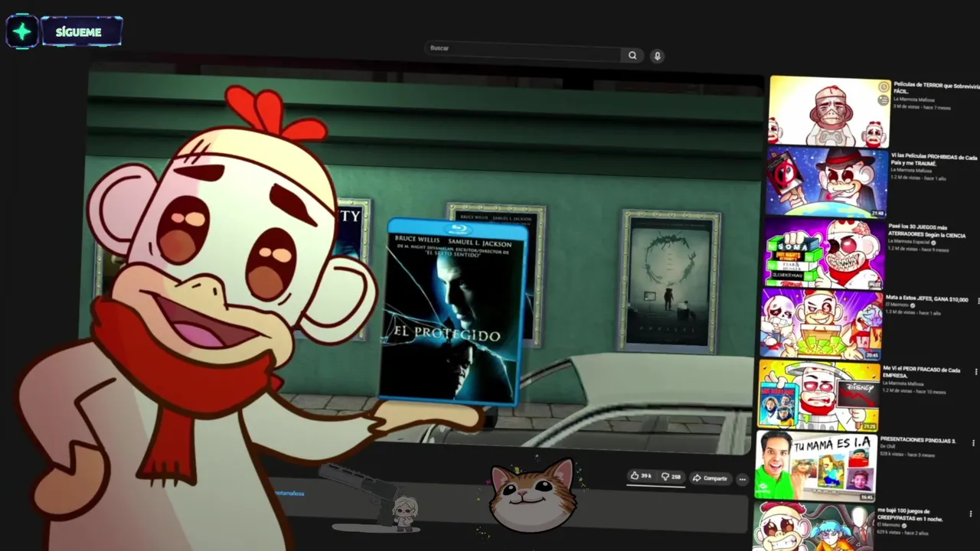Image resolution: width=980 pixels, height=551 pixels.
Task: Open the three-dots more actions button under video
Action: [742, 479]
